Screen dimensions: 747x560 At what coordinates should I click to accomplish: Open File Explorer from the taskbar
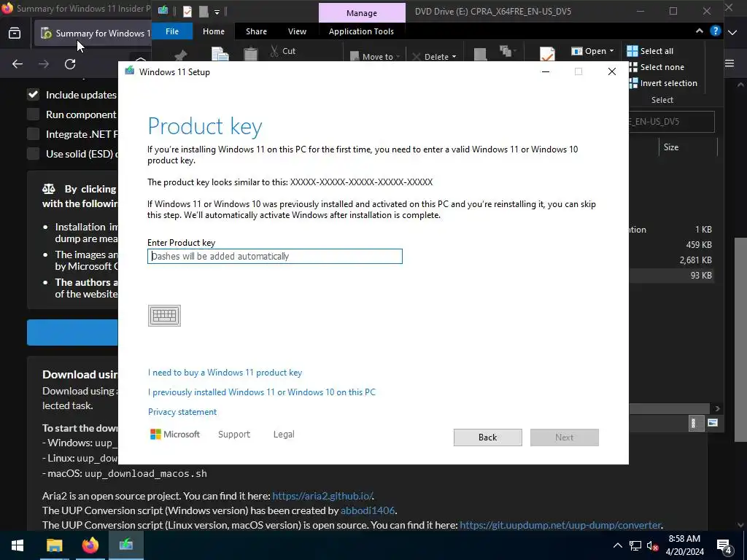tap(54, 545)
